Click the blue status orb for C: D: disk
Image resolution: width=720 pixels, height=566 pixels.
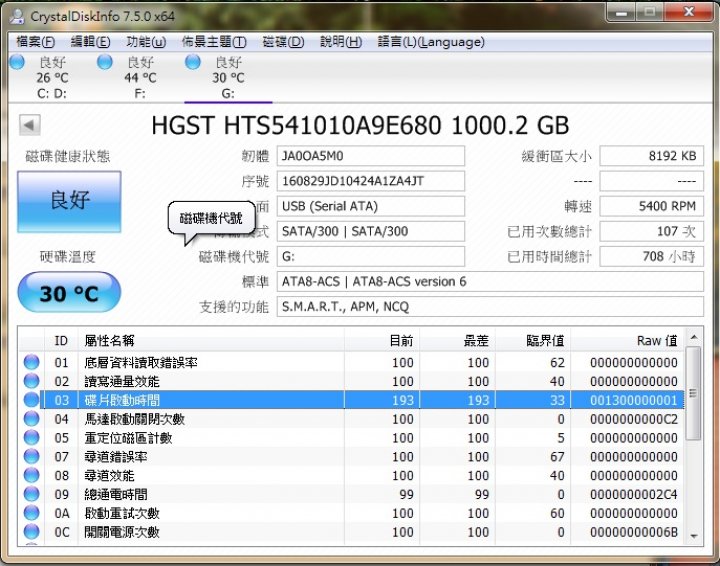pos(17,62)
